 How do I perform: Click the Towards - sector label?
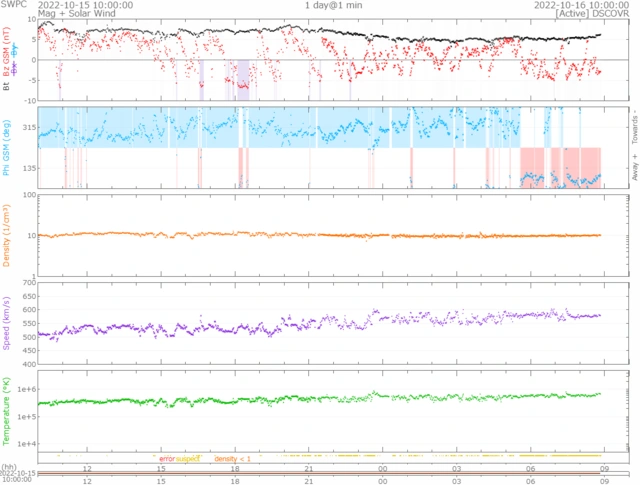634,123
